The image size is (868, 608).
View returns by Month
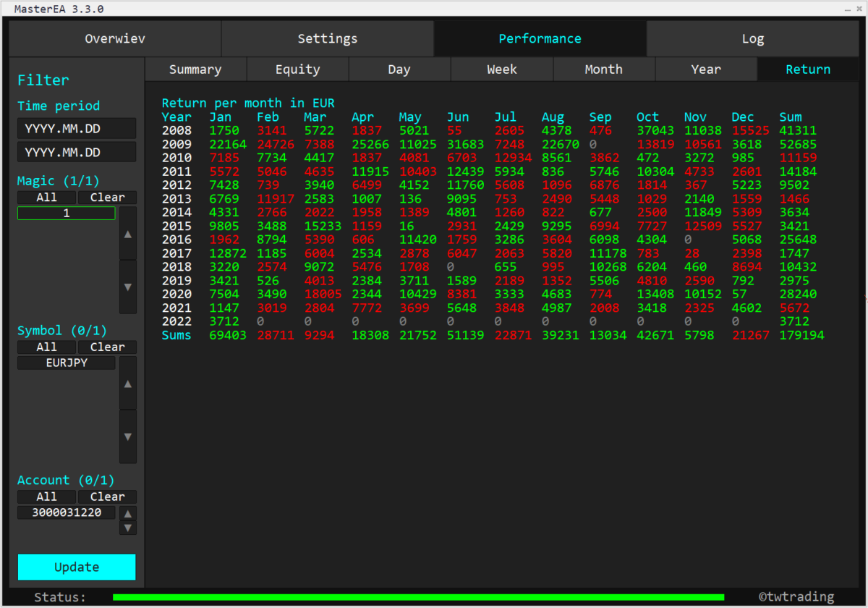tap(603, 69)
